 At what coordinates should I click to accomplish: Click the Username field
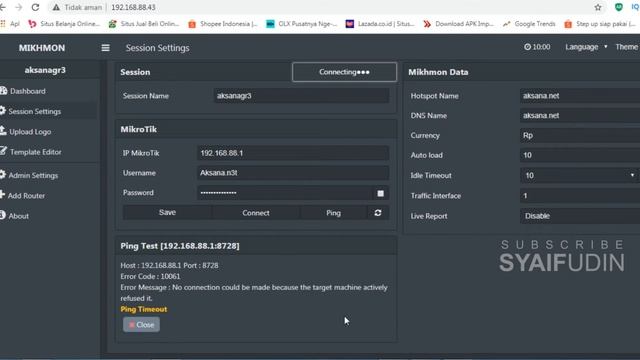click(293, 173)
